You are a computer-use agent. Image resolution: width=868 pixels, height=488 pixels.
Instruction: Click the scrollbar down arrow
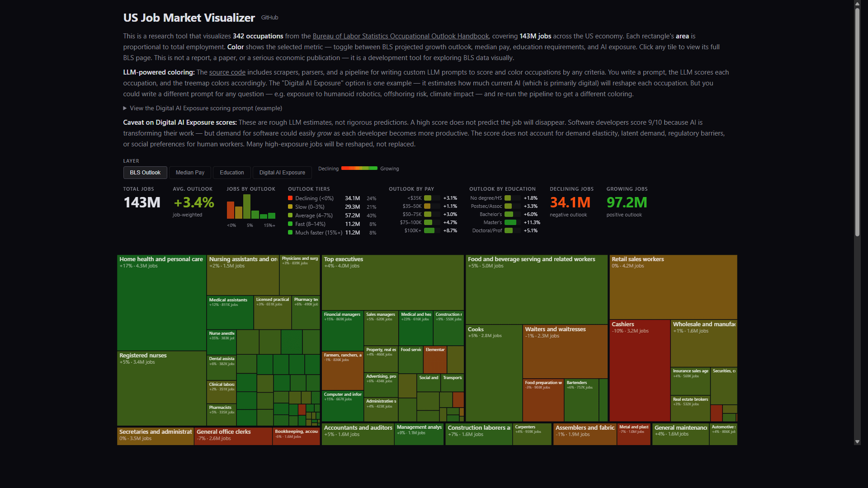point(857,442)
